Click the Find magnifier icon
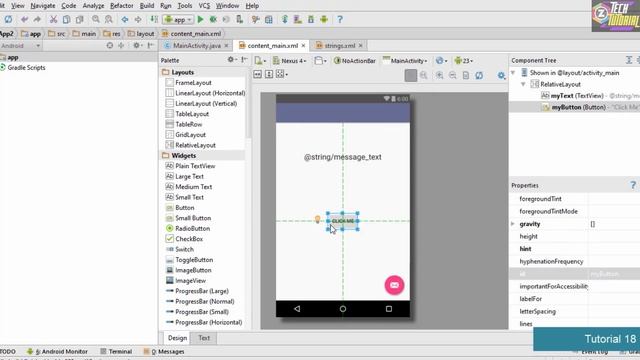The width and height of the screenshot is (640, 360). pos(96,19)
